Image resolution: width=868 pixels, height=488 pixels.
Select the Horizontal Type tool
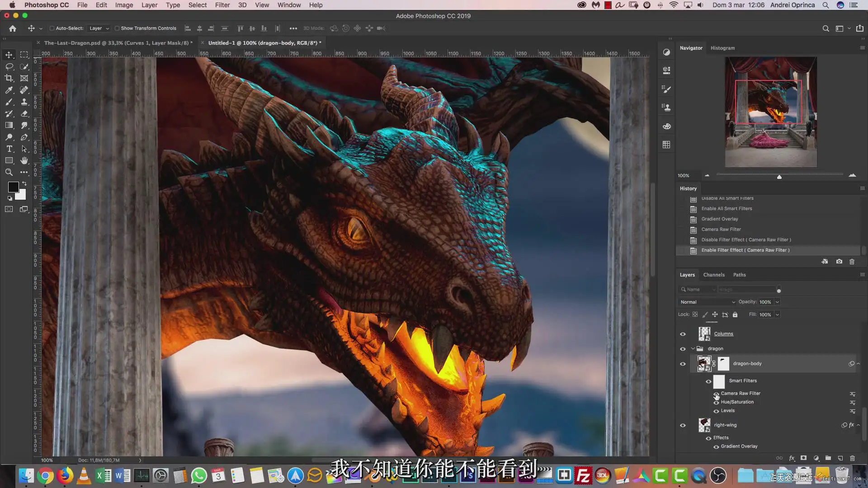coord(9,149)
